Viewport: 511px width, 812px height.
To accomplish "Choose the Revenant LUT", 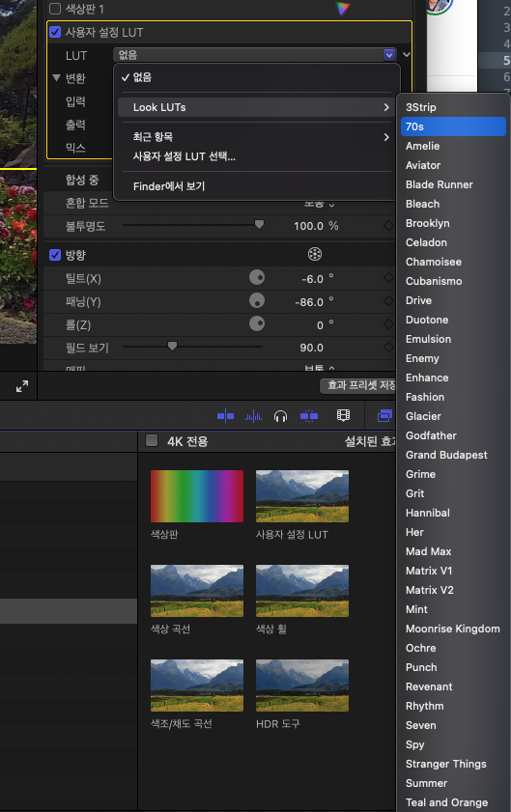I will pyautogui.click(x=453, y=686).
